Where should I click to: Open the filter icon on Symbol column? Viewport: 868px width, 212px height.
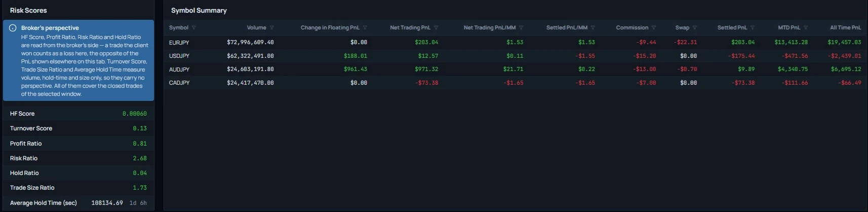pyautogui.click(x=194, y=28)
